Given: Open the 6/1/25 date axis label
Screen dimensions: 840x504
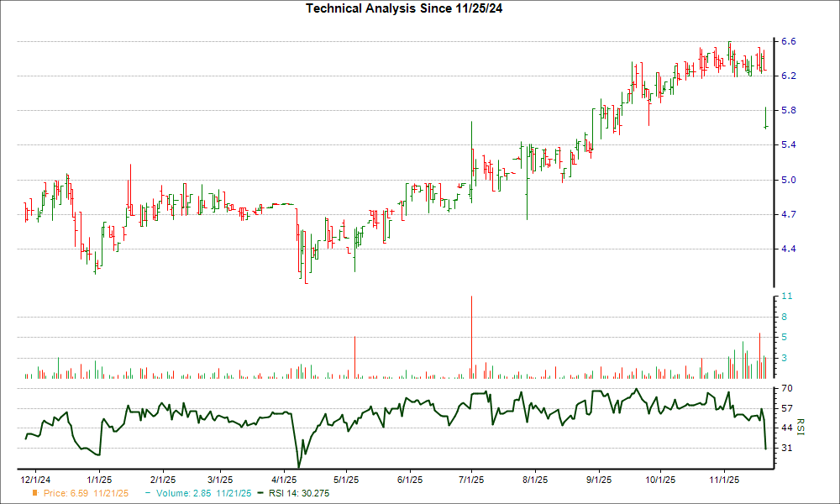Looking at the screenshot, I should pyautogui.click(x=408, y=480).
